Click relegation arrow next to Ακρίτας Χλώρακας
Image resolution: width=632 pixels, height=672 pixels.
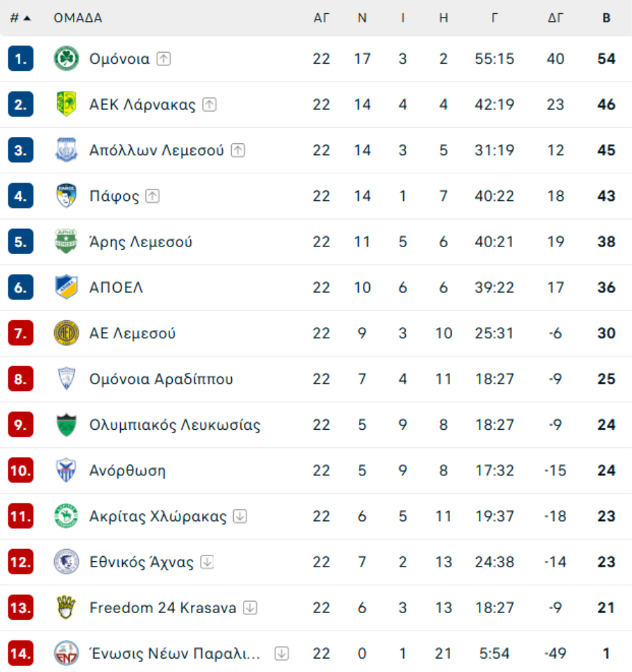point(240,516)
